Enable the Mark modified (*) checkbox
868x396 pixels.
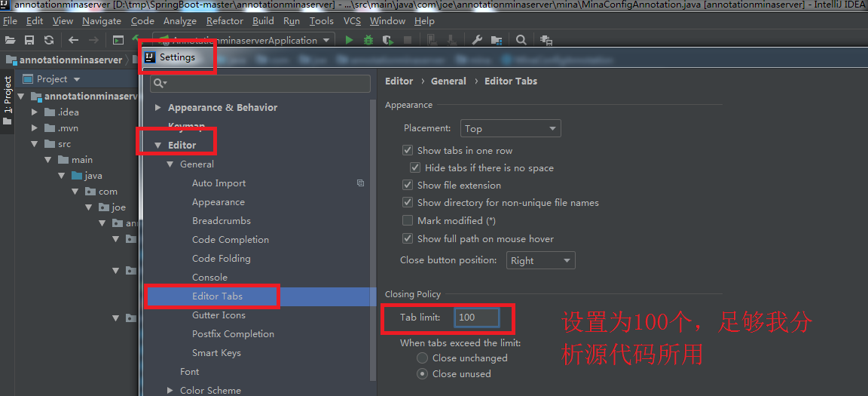[408, 220]
